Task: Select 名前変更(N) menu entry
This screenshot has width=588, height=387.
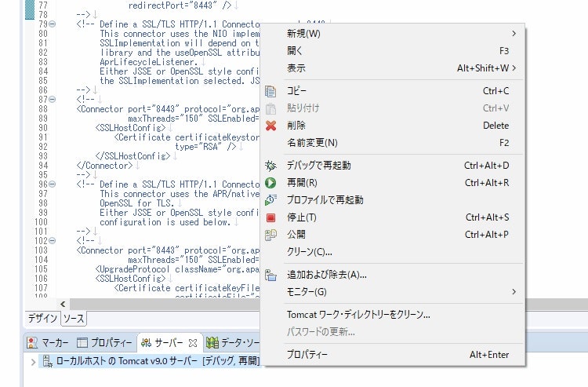Action: (394, 143)
